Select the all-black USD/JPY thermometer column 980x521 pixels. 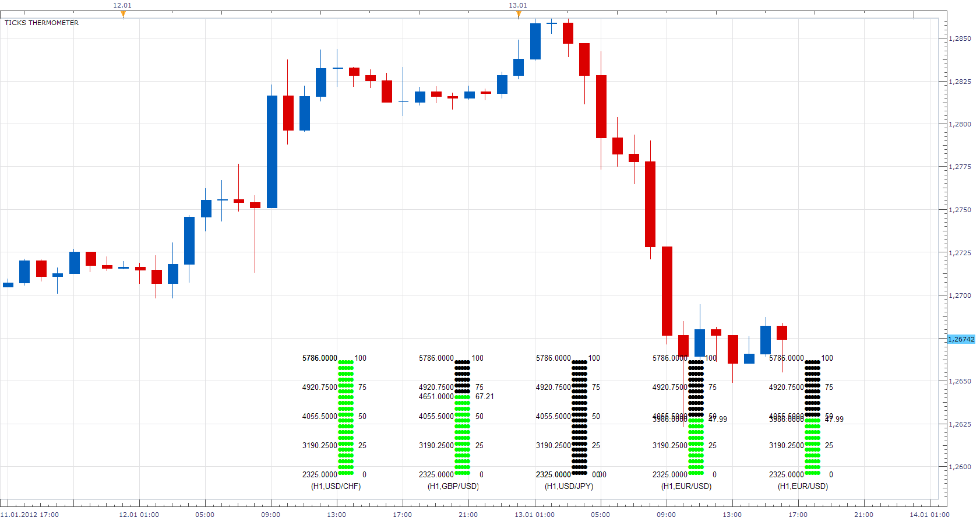[x=580, y=417]
